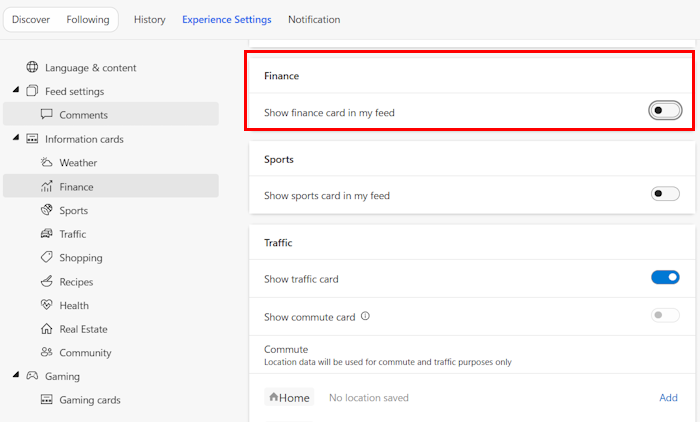
Task: Enable the finance card toggle
Action: click(x=665, y=111)
